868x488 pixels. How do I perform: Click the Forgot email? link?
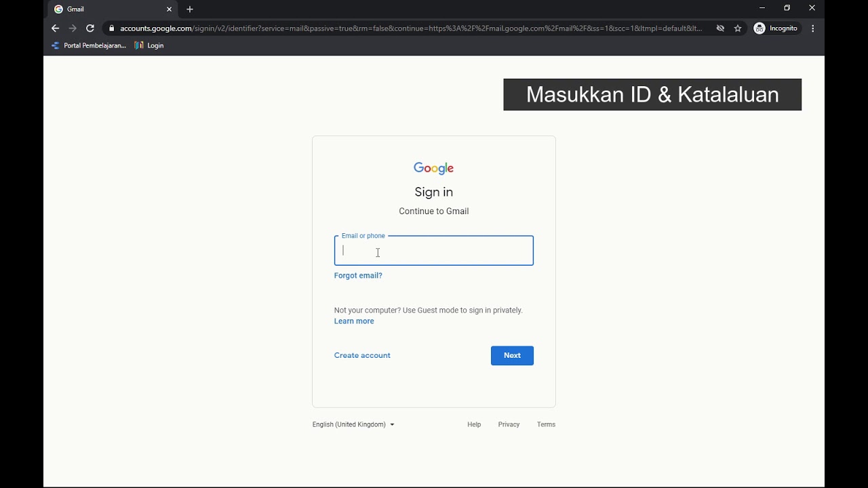tap(358, 275)
